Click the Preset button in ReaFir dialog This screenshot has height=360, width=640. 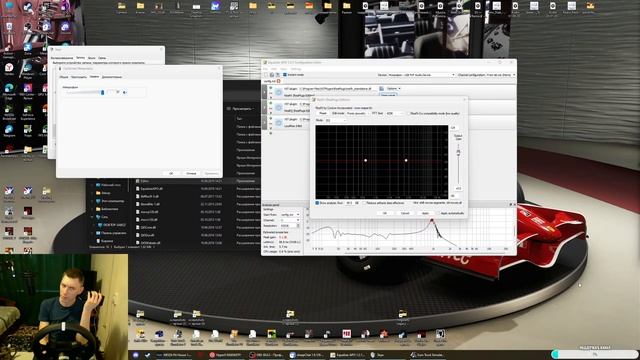(323, 113)
